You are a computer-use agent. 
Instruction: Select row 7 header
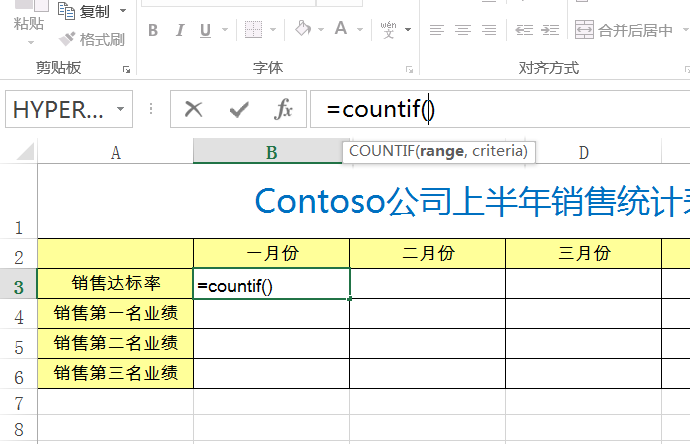(18, 402)
